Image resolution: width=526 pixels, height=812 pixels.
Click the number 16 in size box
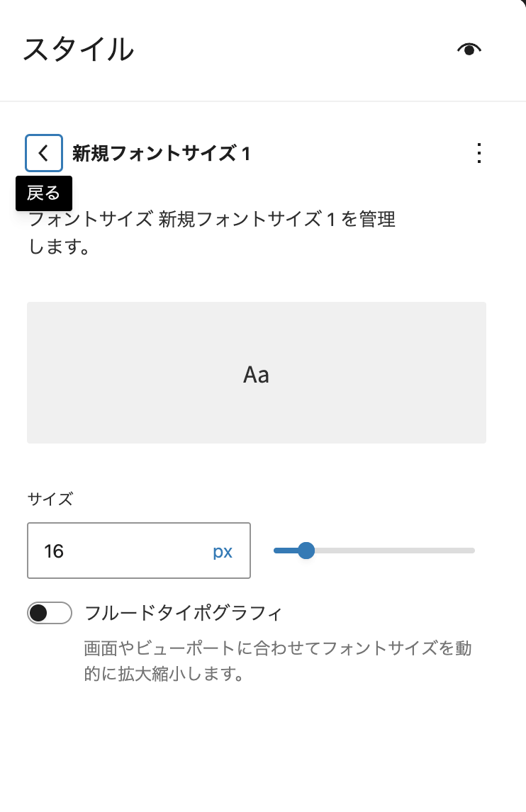pos(54,551)
